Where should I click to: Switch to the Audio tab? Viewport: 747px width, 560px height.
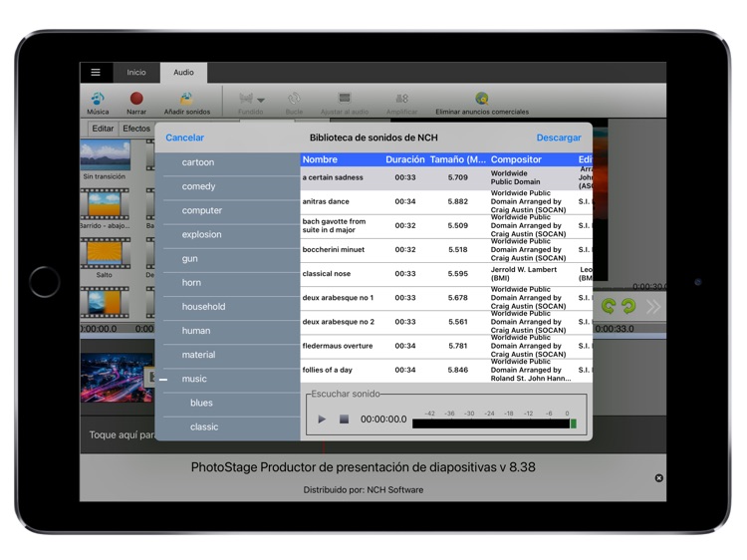pyautogui.click(x=183, y=73)
